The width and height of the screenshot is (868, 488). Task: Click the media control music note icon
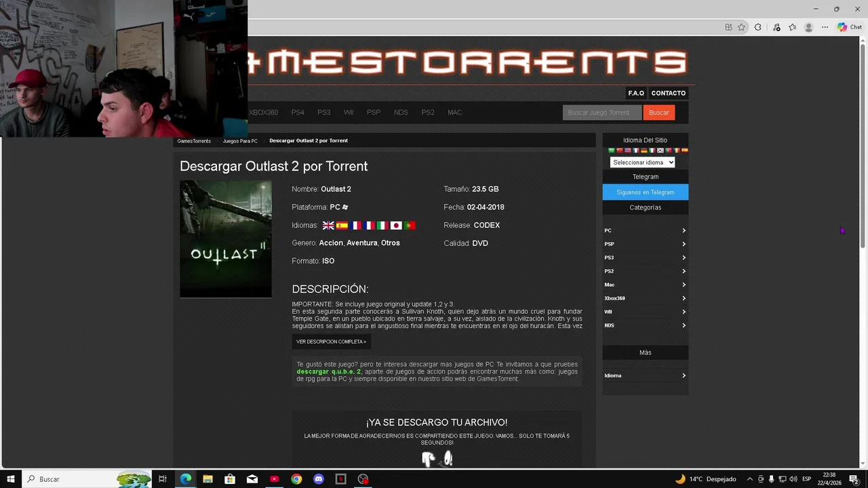click(x=776, y=27)
